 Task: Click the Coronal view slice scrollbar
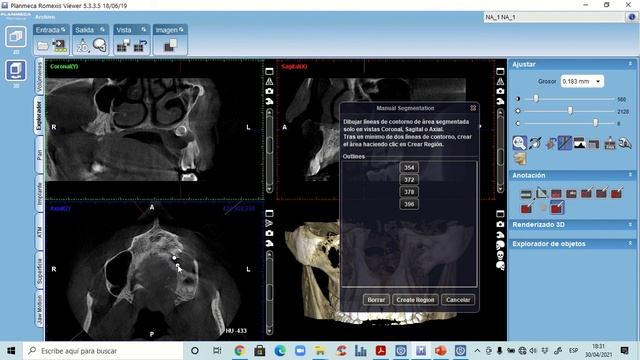[x=269, y=151]
